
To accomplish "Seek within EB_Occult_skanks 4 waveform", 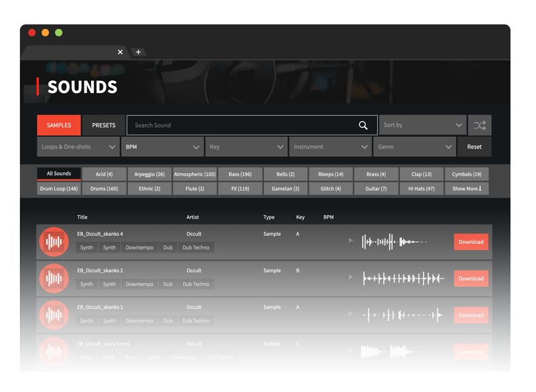I will click(x=394, y=242).
